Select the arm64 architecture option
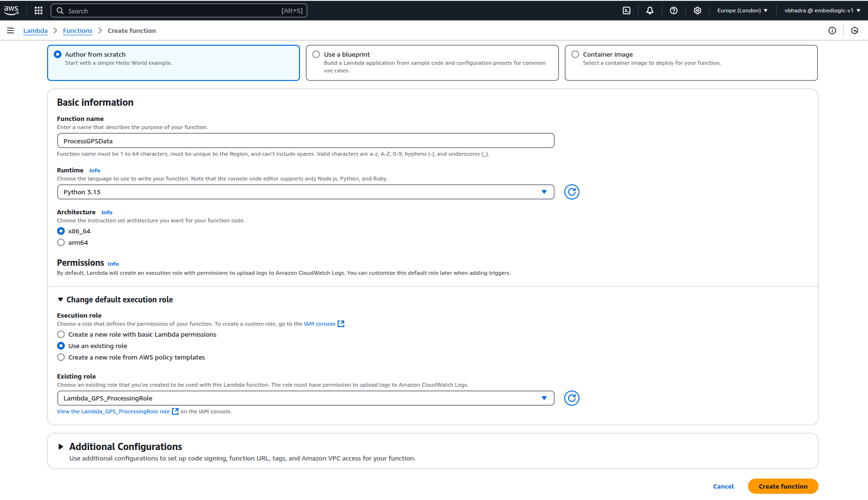The width and height of the screenshot is (868, 500). coord(61,242)
